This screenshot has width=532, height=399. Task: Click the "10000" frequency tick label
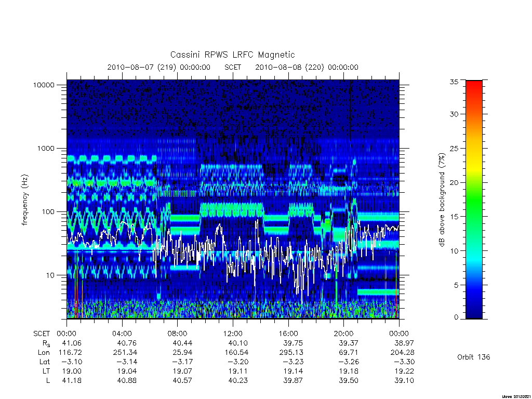[x=44, y=85]
